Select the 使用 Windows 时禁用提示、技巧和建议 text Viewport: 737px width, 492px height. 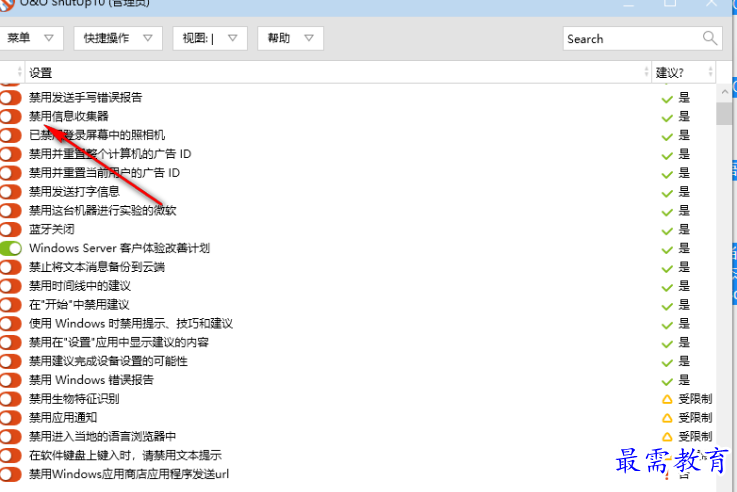pos(131,323)
